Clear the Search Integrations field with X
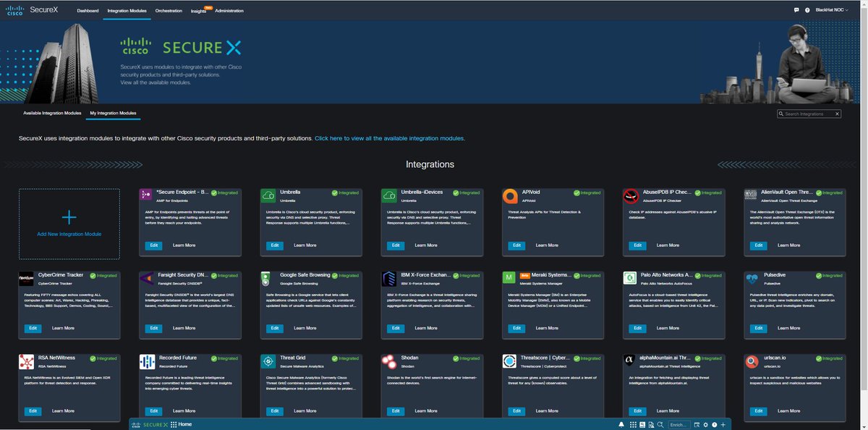Viewport: 868px width, 430px height. pos(837,114)
